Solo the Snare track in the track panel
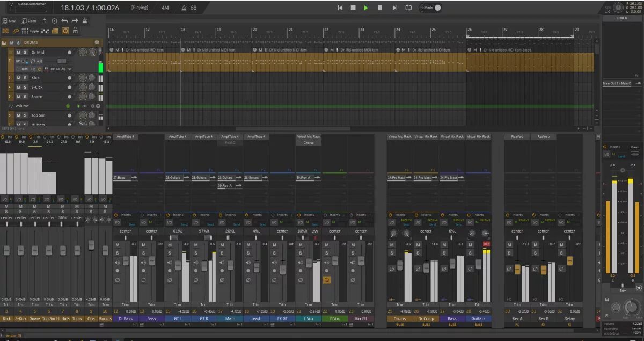Image resolution: width=644 pixels, height=341 pixels. pyautogui.click(x=25, y=97)
